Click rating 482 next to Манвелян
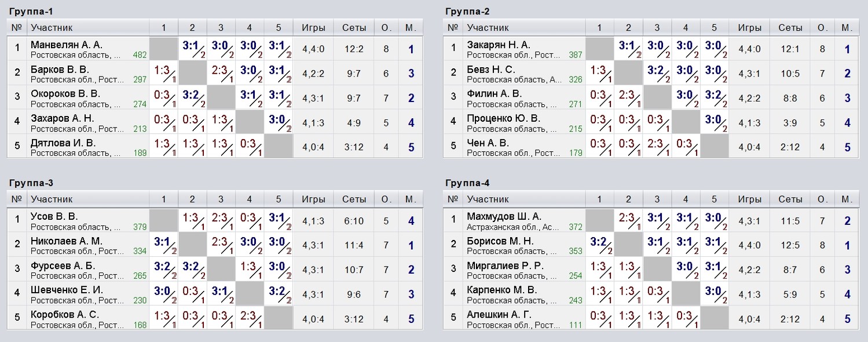The height and width of the screenshot is (342, 868). click(x=140, y=55)
